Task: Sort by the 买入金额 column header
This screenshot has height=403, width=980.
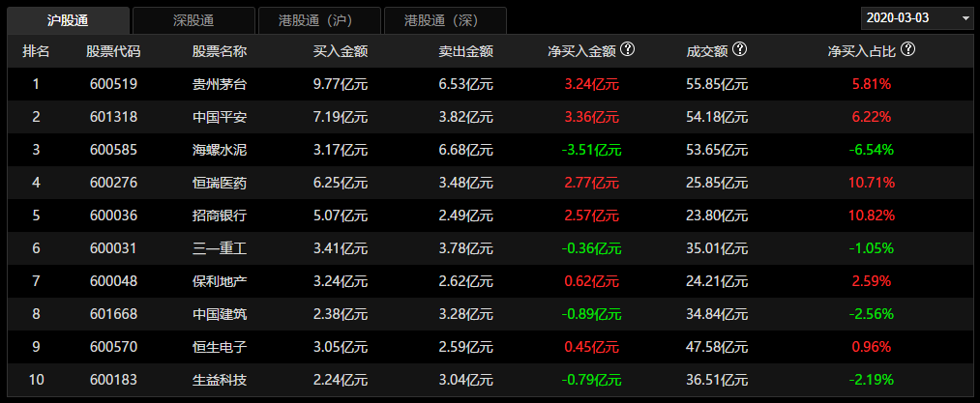Action: tap(340, 51)
